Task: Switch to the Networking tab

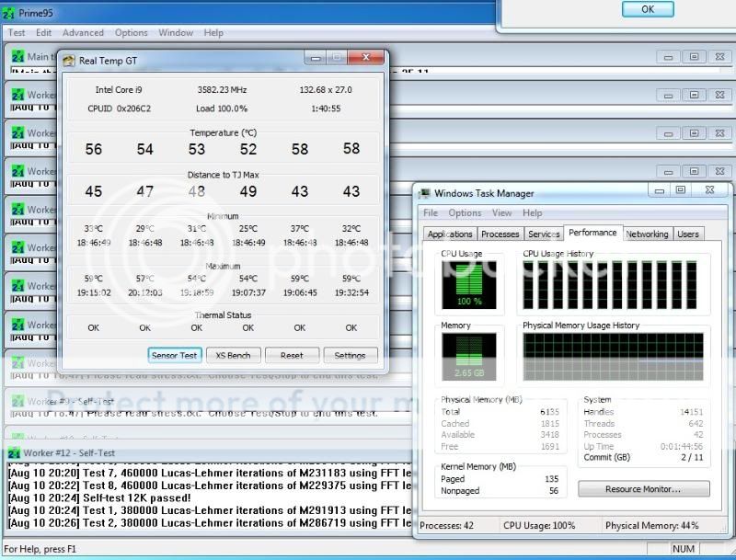Action: [647, 234]
